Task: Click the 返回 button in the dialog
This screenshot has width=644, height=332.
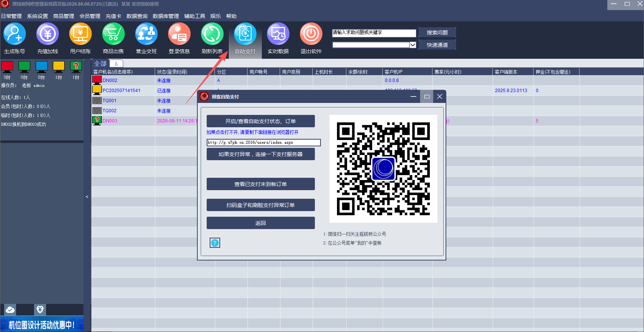Action: tap(261, 223)
